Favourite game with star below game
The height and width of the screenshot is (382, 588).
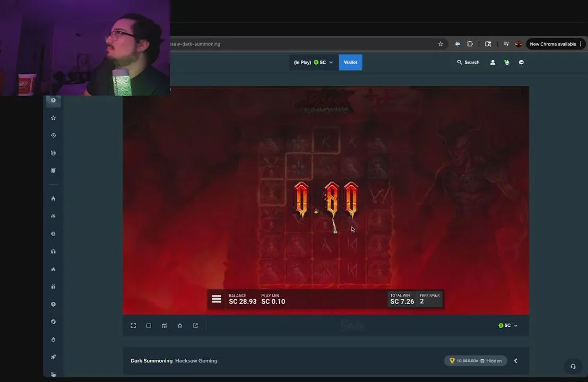click(x=180, y=325)
